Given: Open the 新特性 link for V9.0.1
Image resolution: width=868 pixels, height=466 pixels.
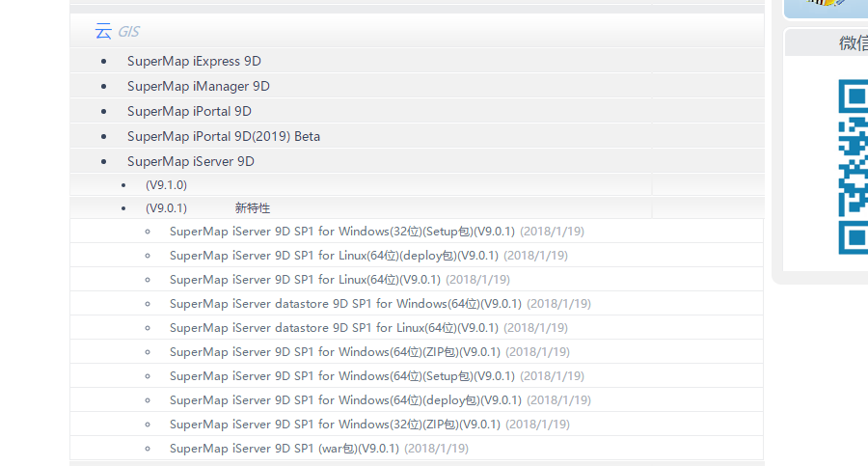Looking at the screenshot, I should tap(253, 208).
